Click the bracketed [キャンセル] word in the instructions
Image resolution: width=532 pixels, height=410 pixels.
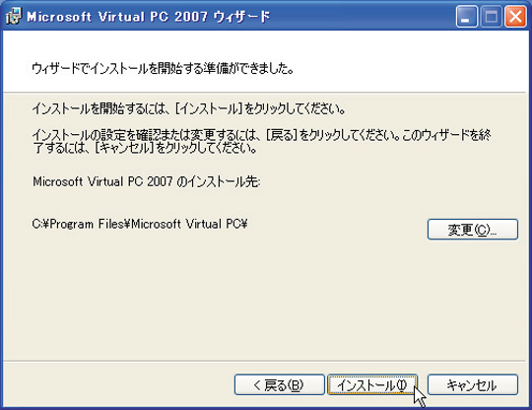[x=123, y=148]
